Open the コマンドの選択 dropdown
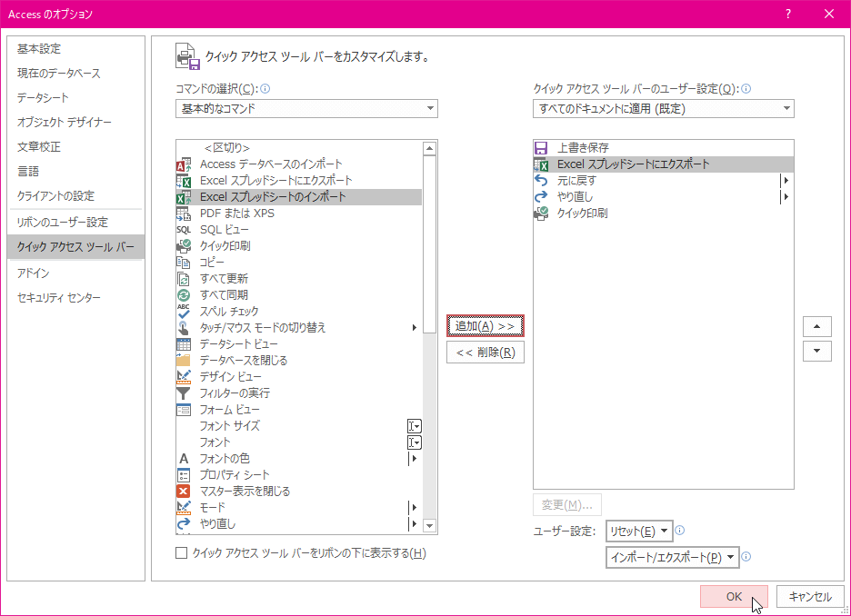Screen dimensions: 851x616 click(x=306, y=109)
